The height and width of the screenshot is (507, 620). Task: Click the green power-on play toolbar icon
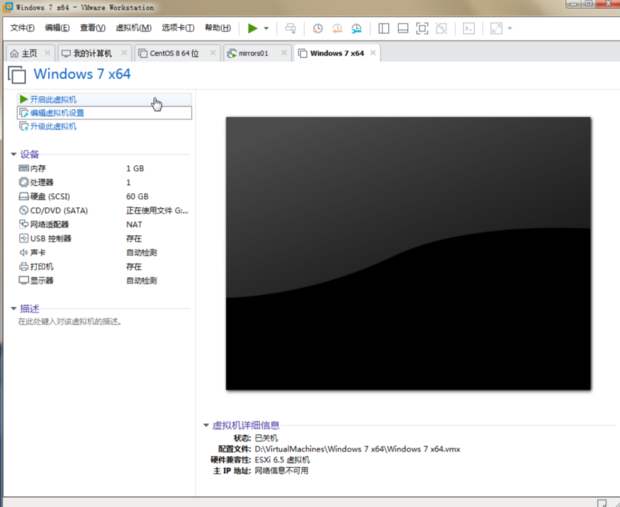click(x=252, y=28)
